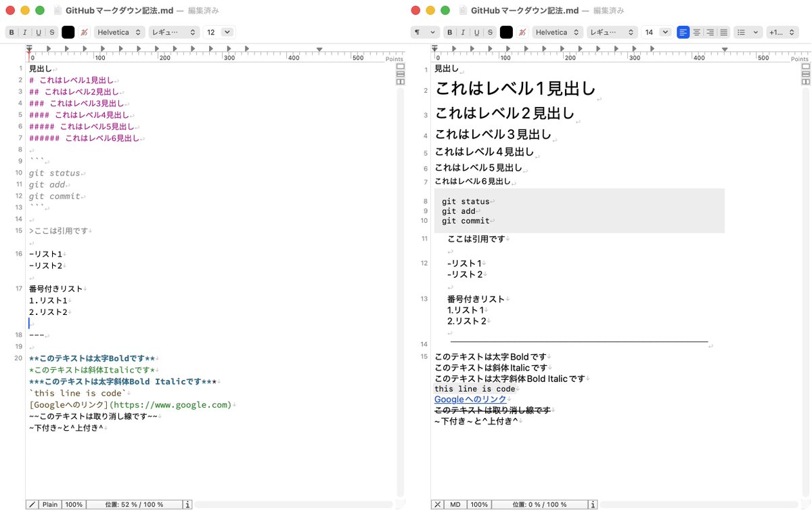
Task: Open font style レギュ… dropdown in left window
Action: coord(174,32)
